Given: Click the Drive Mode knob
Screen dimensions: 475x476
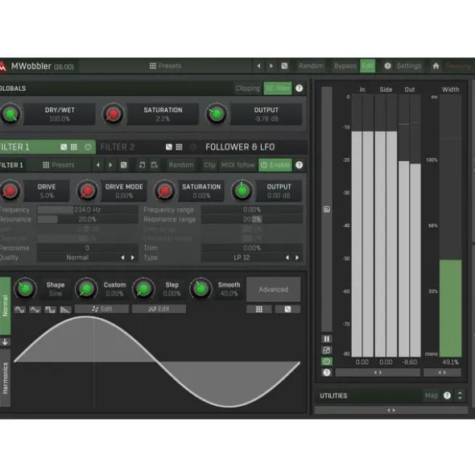Looking at the screenshot, I should 87,191.
